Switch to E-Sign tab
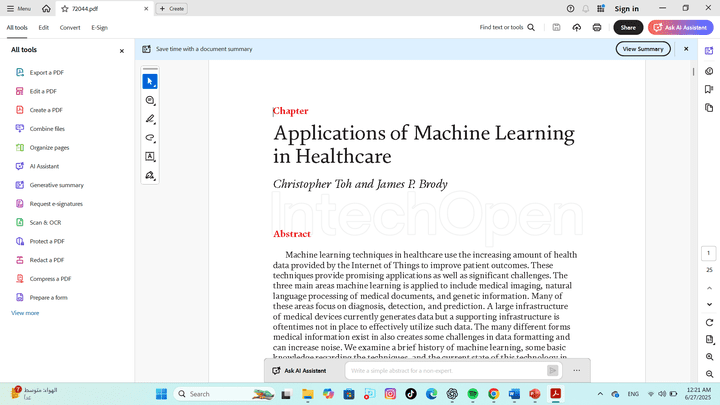The height and width of the screenshot is (405, 720). click(99, 28)
